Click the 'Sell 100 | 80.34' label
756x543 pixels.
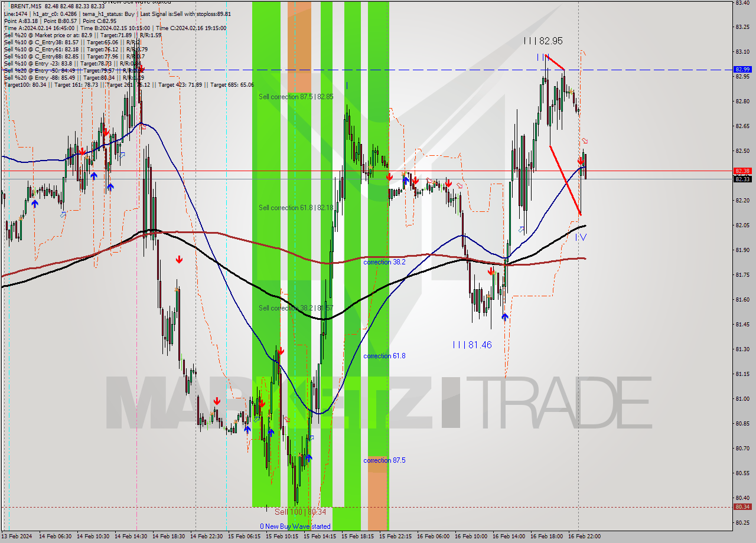point(300,512)
